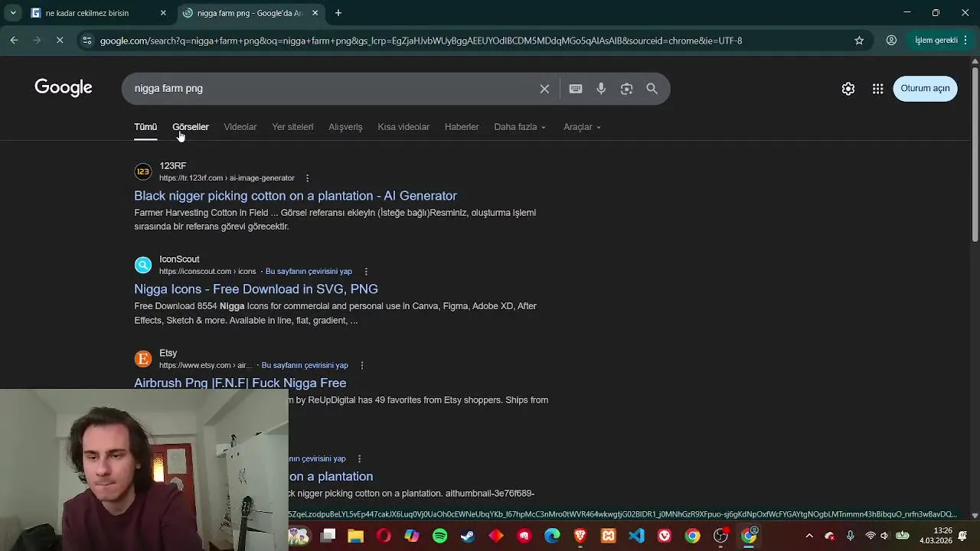Open Brave browser from the taskbar
The width and height of the screenshot is (980, 551).
click(580, 536)
